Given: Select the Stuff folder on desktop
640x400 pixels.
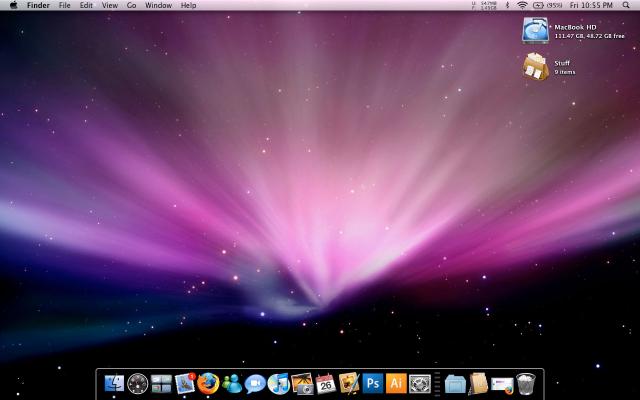Looking at the screenshot, I should click(536, 67).
